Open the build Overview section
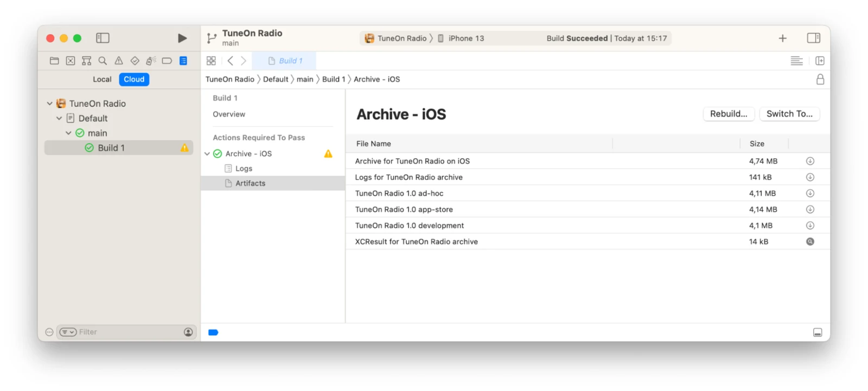 coord(229,114)
